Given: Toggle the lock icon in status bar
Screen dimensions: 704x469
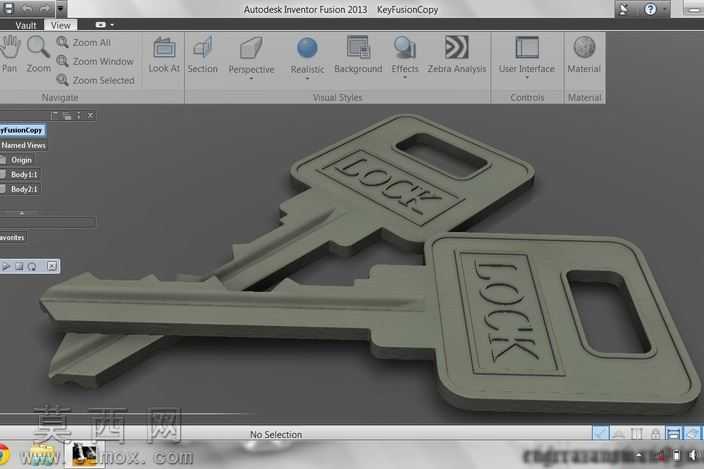Looking at the screenshot, I should pyautogui.click(x=656, y=434).
